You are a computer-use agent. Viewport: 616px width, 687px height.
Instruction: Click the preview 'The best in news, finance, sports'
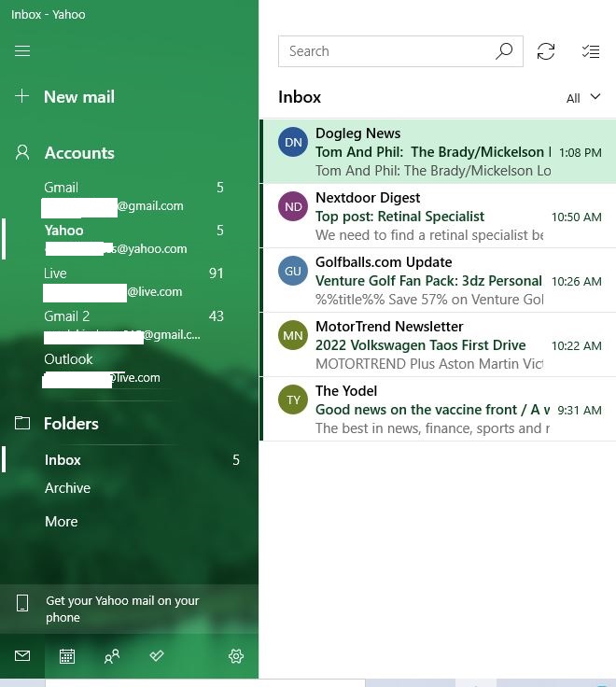[432, 428]
